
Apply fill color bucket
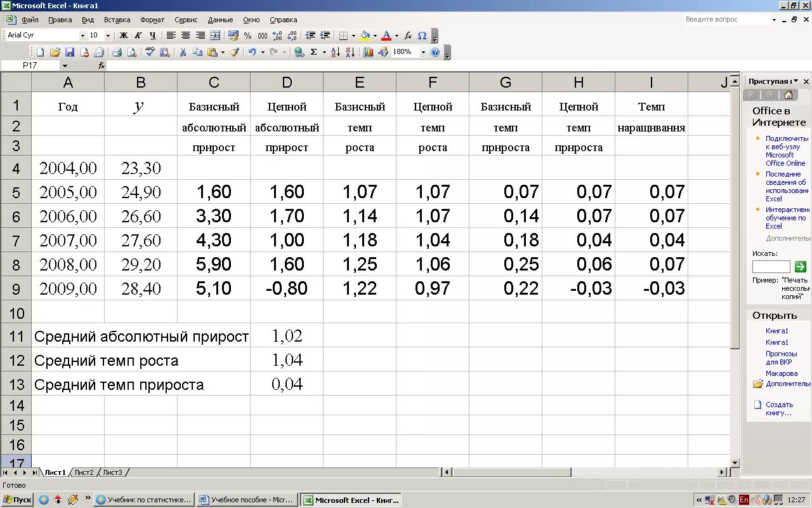365,36
